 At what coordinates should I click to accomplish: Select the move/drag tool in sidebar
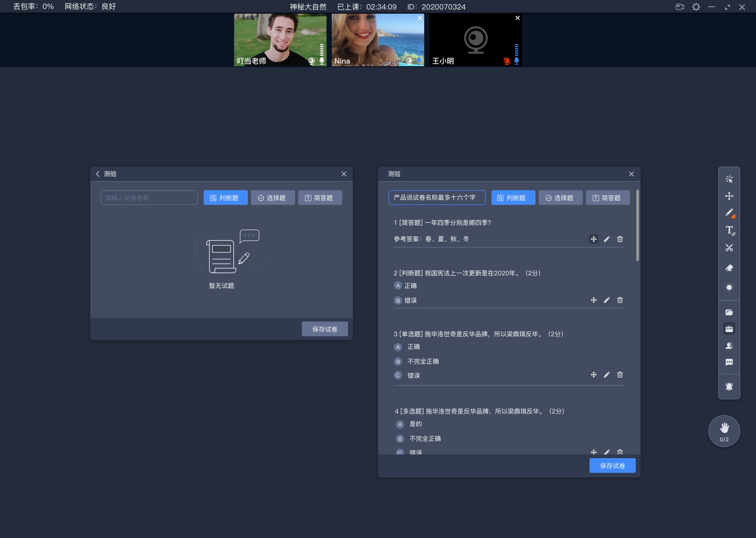tap(729, 196)
